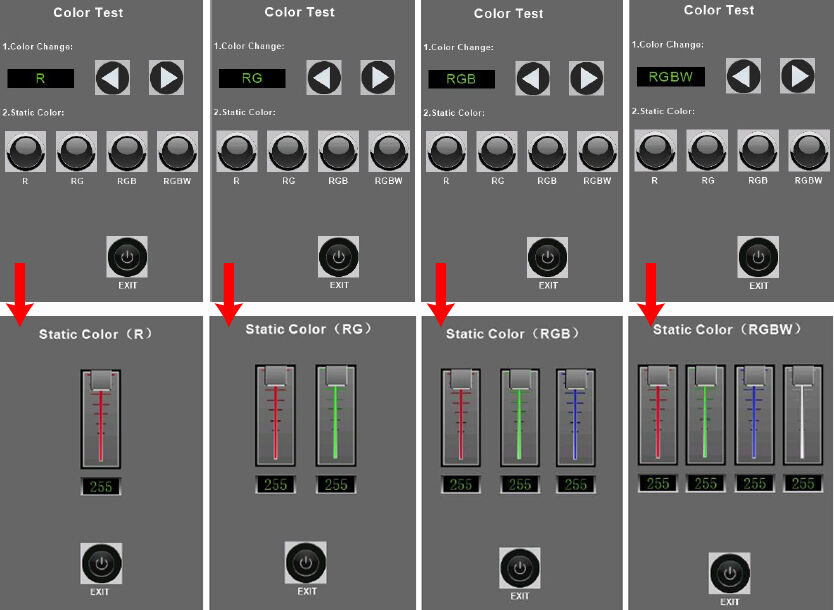Click the green RGBW color change display
The height and width of the screenshot is (610, 834).
click(671, 77)
